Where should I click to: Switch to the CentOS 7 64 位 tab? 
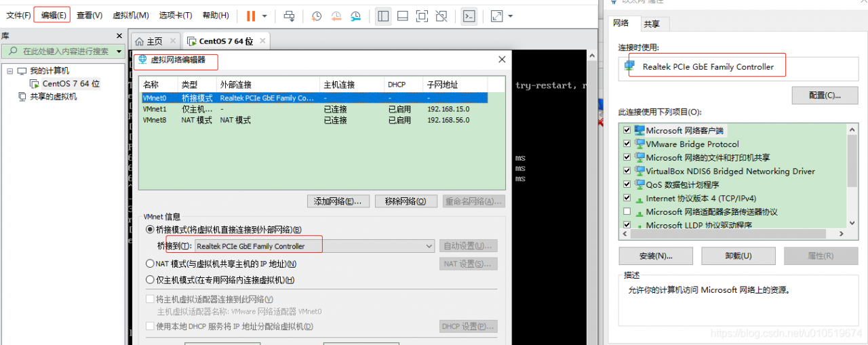pyautogui.click(x=226, y=41)
